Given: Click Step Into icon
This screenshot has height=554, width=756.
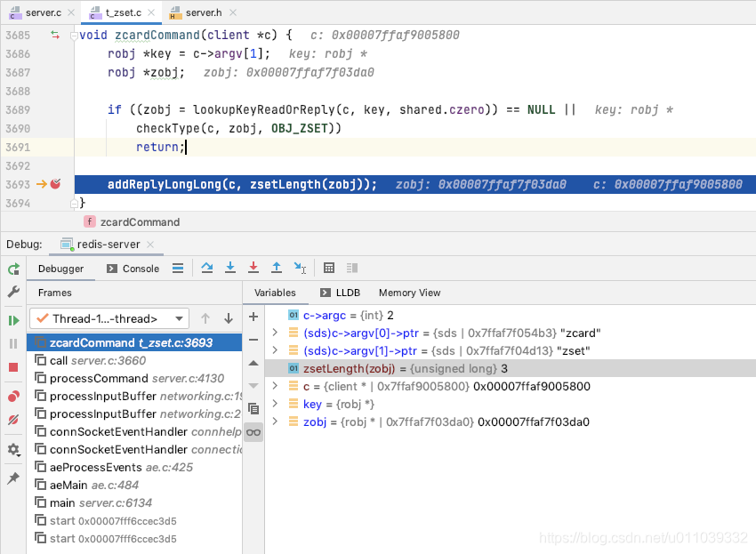Looking at the screenshot, I should click(230, 268).
